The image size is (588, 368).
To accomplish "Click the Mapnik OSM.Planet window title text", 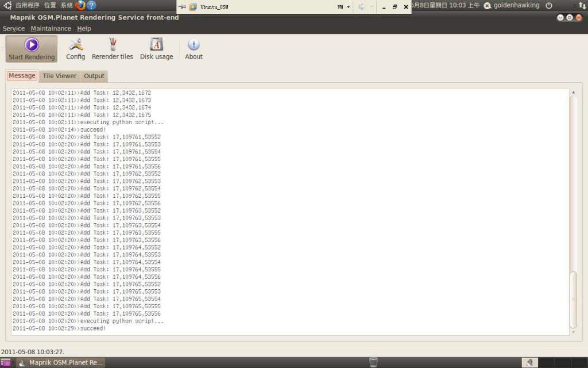I will coord(95,17).
